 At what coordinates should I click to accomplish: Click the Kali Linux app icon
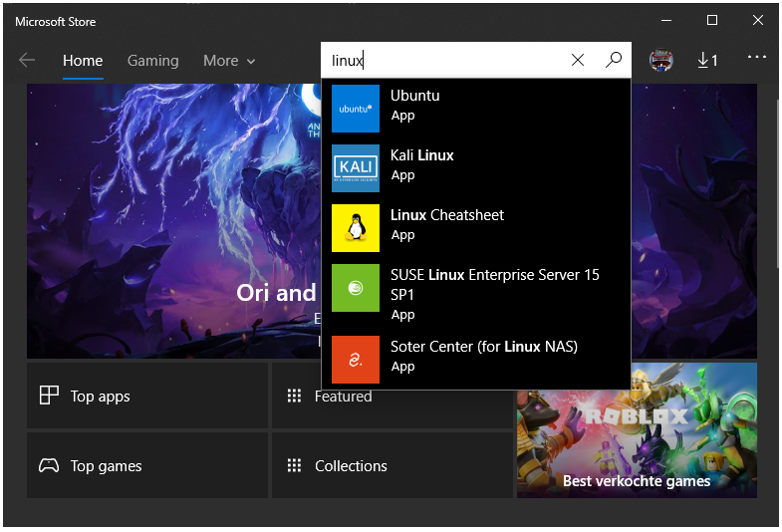pos(356,168)
